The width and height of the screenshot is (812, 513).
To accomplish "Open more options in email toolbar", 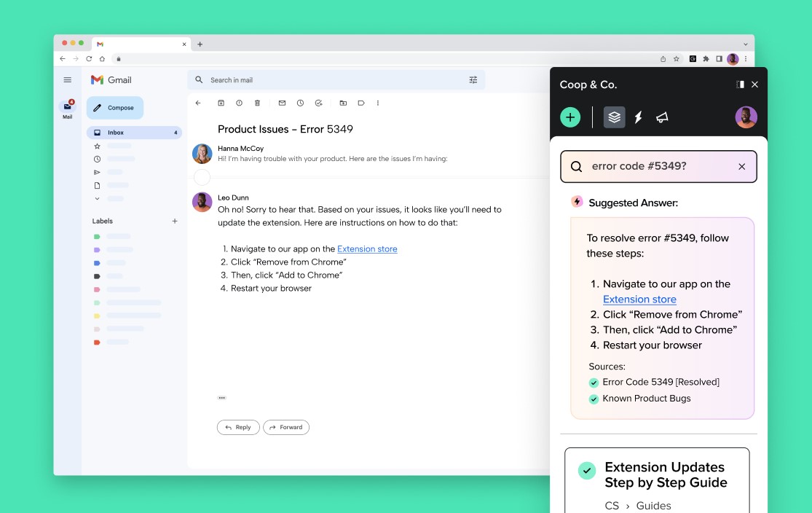I will coord(378,103).
